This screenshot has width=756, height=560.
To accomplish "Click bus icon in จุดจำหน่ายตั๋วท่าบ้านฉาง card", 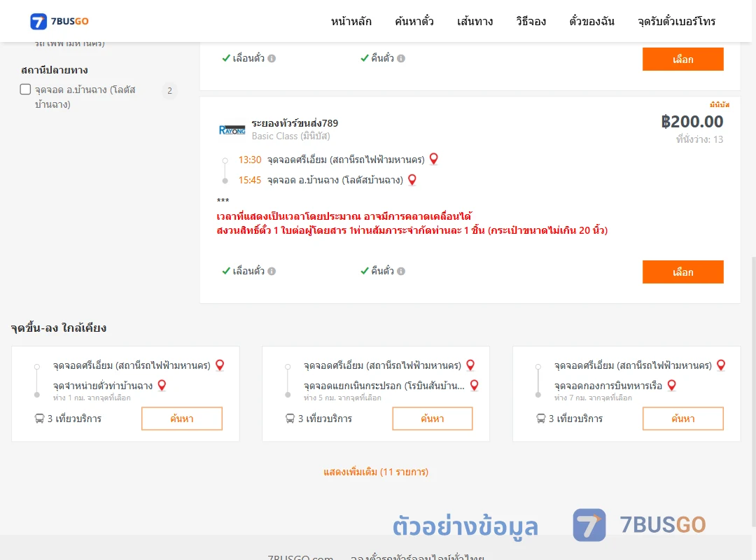I will coord(39,418).
